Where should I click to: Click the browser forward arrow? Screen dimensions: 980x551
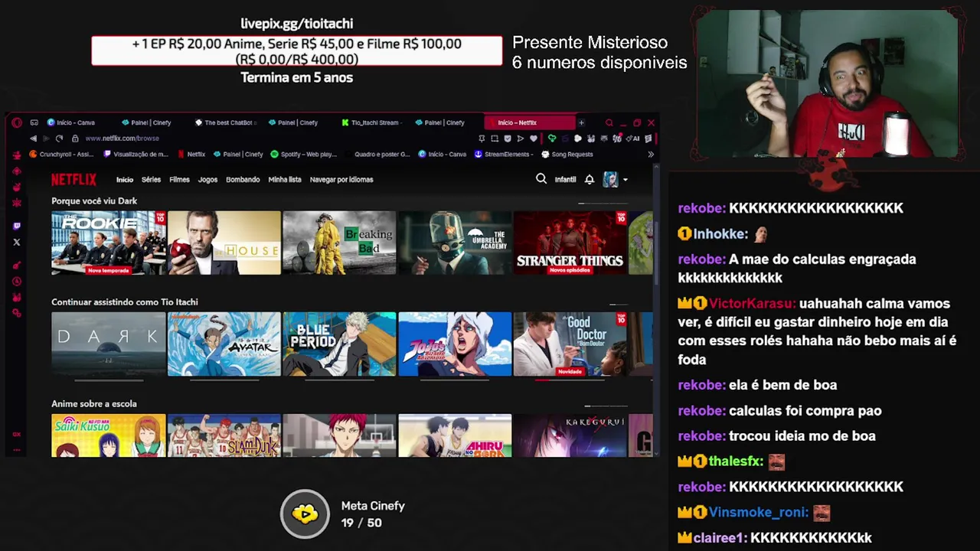[45, 139]
